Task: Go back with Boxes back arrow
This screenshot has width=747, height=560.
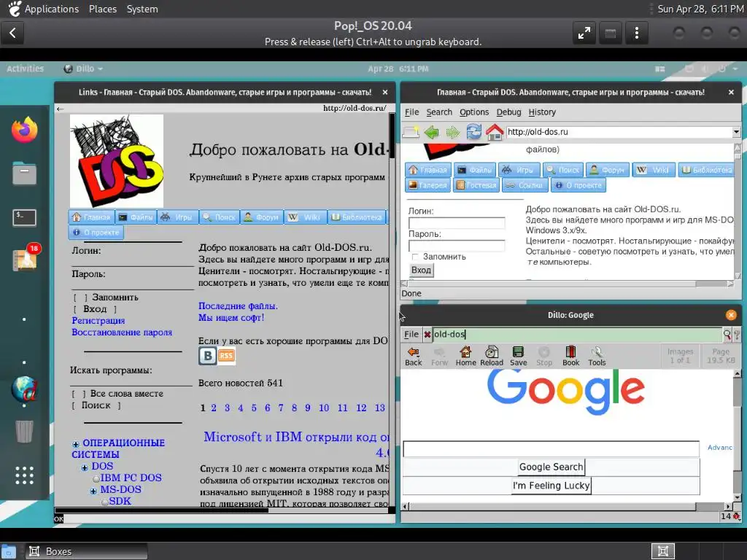Action: coord(12,33)
